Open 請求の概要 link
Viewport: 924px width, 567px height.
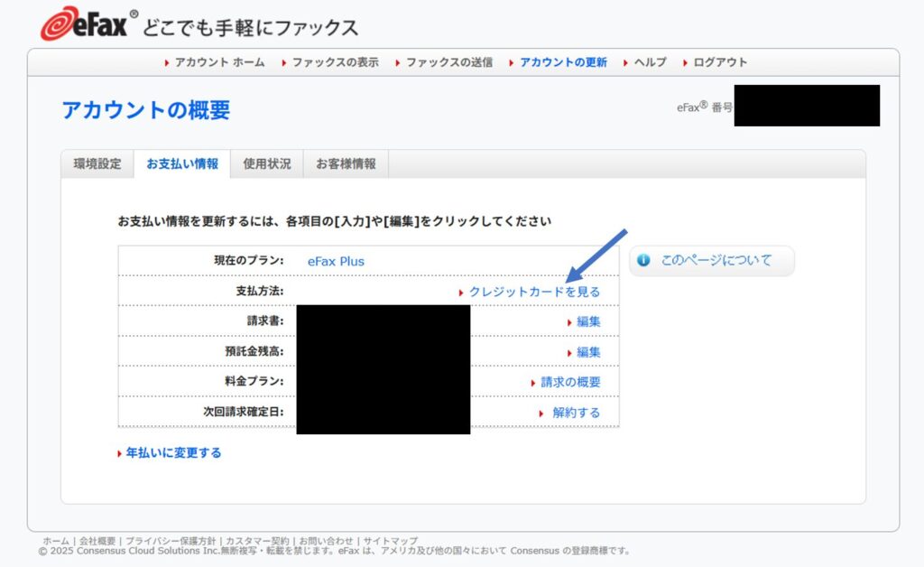coord(570,382)
